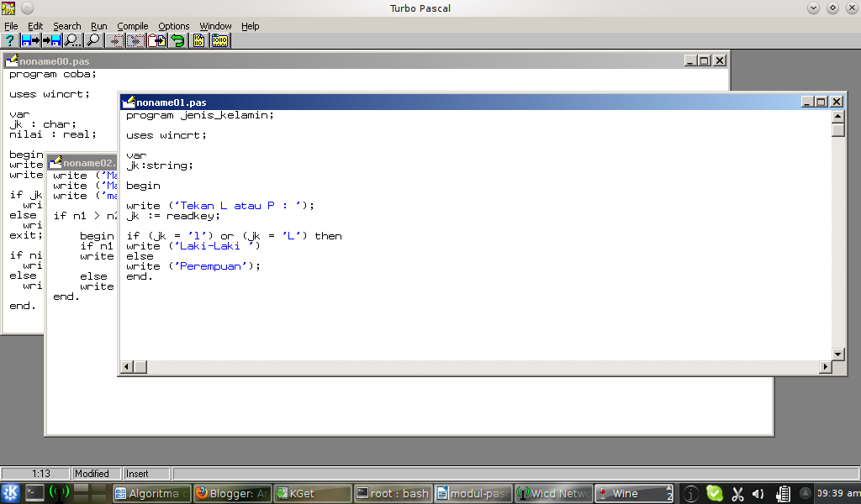The height and width of the screenshot is (504, 861).
Task: Open the window menu of noname01.pas
Action: pos(129,101)
